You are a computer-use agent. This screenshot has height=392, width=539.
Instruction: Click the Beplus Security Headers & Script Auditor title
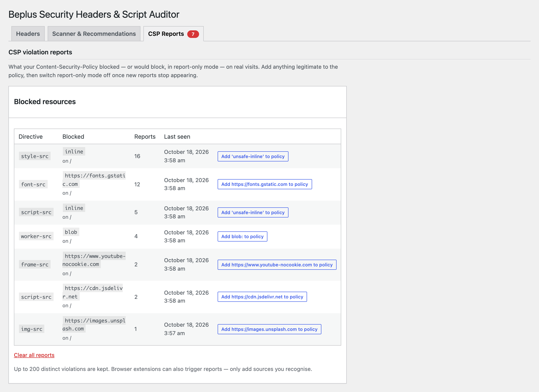[94, 15]
